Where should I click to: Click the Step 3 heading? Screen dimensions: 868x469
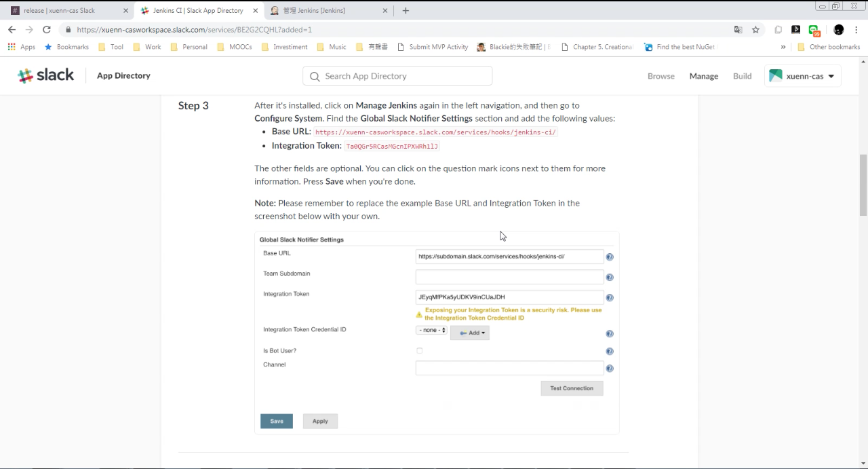[x=193, y=105]
